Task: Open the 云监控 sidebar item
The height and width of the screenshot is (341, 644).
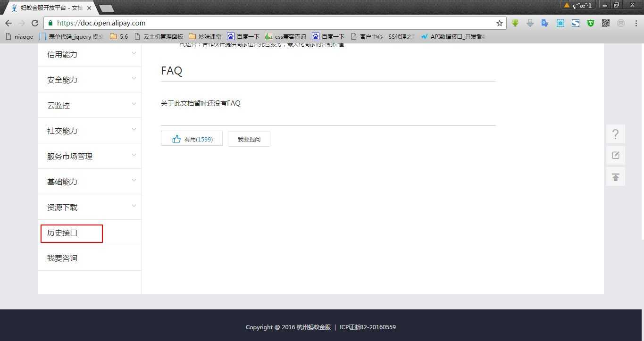Action: (90, 105)
